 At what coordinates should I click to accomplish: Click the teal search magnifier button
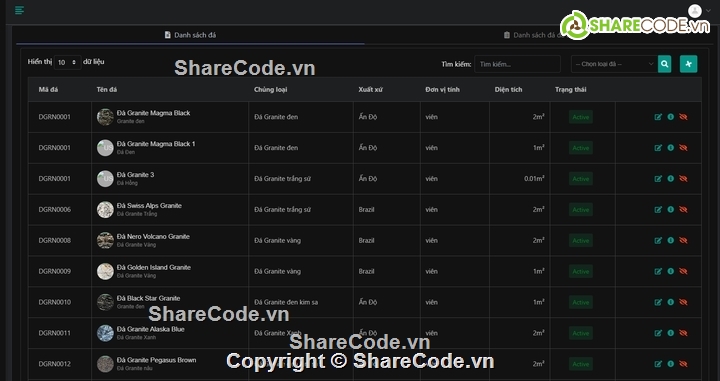[x=664, y=64]
